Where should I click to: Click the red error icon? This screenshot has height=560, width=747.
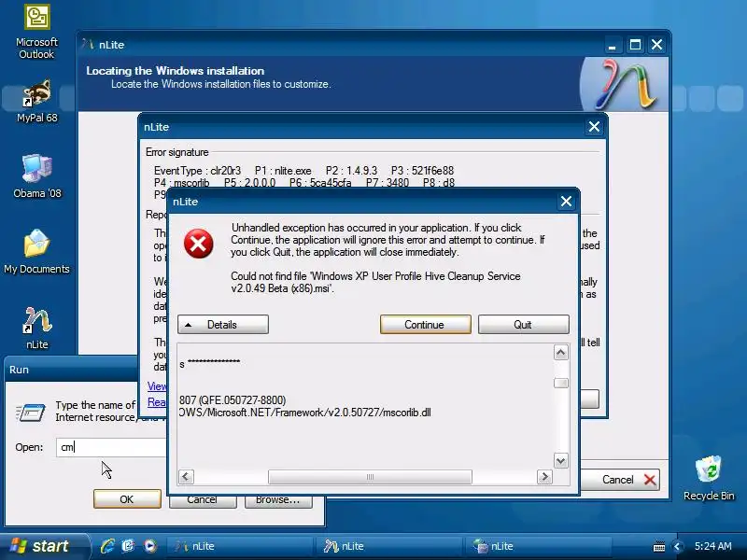point(198,244)
